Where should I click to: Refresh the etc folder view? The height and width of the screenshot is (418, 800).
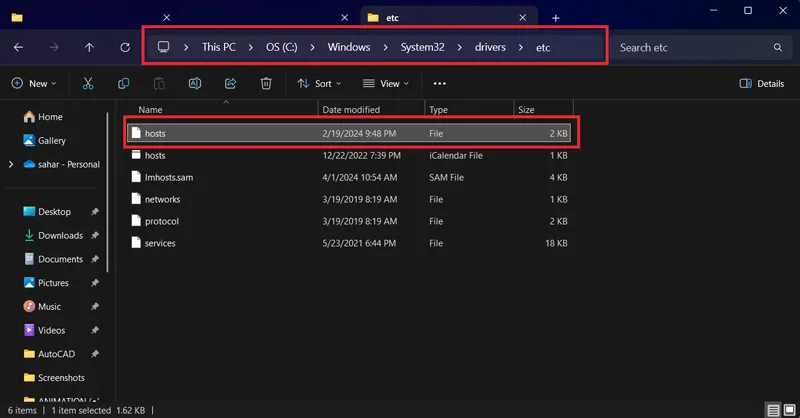125,47
